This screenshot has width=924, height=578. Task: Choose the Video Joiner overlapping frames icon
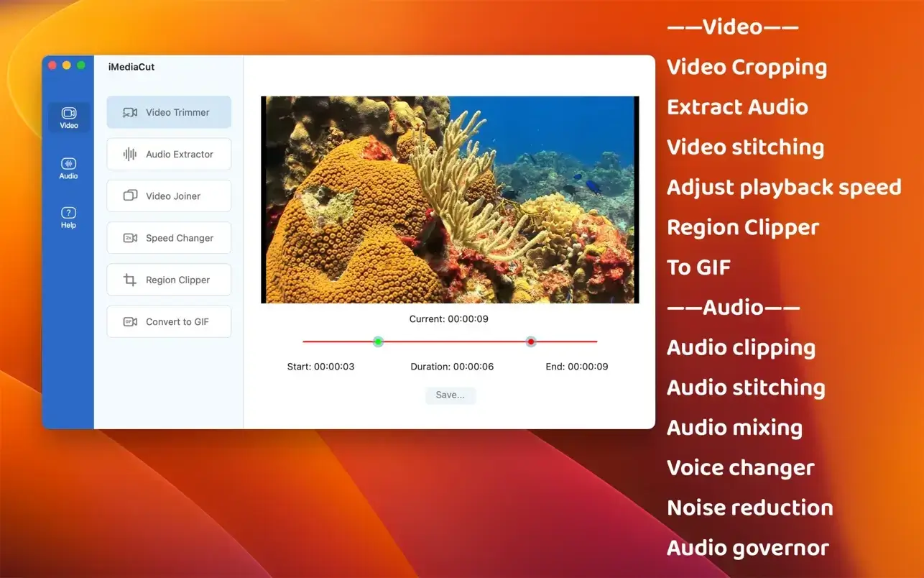point(130,196)
